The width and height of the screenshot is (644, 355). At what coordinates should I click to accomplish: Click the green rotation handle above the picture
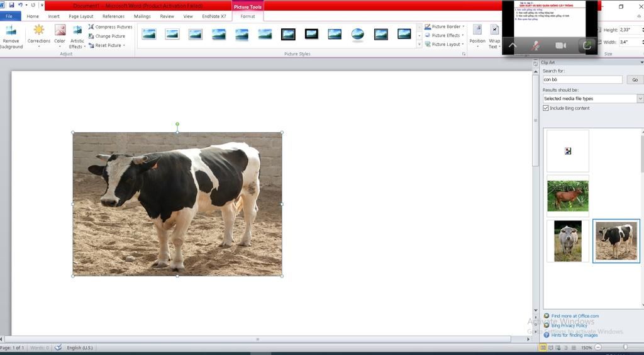click(x=177, y=123)
